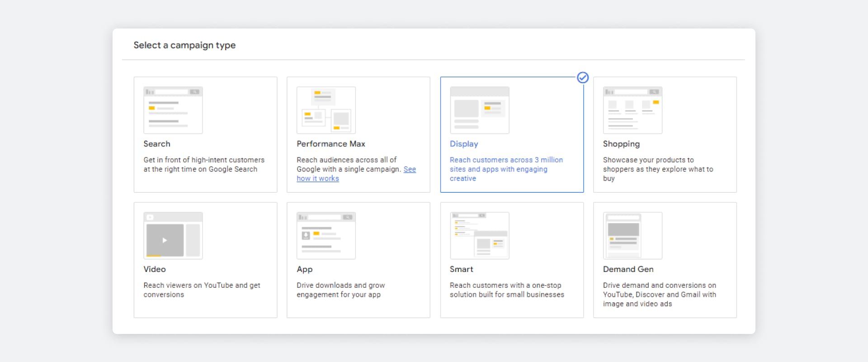Click the App campaign illustration icon

(x=326, y=235)
